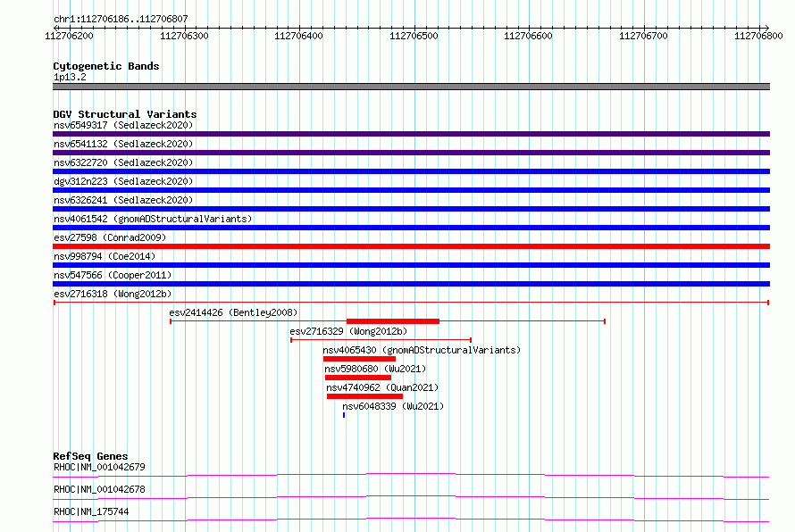This screenshot has width=795, height=532.
Task: Select the blue bar under nsv998794
Action: [x=411, y=265]
